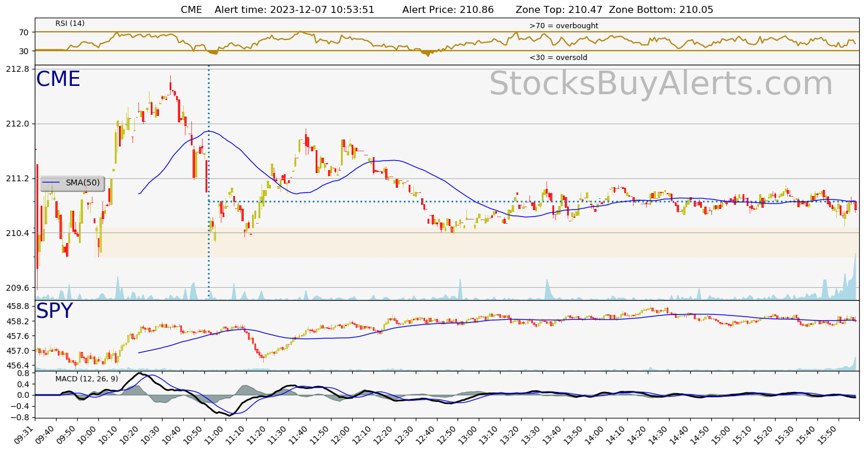Click the 212.8 price axis label

pos(18,69)
